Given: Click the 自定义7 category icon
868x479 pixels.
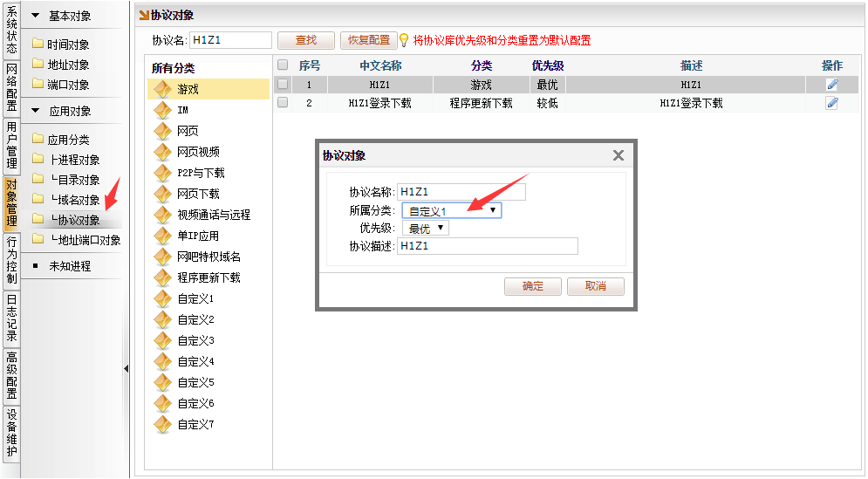Looking at the screenshot, I should pyautogui.click(x=162, y=424).
